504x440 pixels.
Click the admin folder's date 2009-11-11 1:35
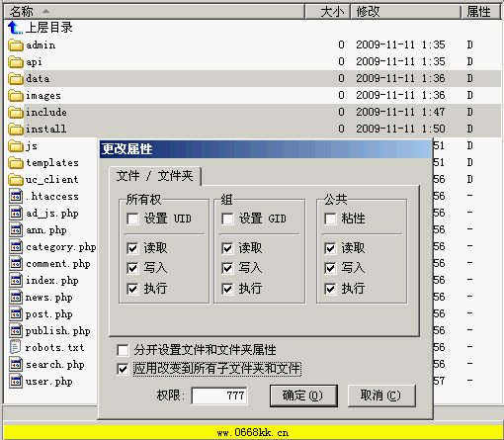click(x=400, y=44)
